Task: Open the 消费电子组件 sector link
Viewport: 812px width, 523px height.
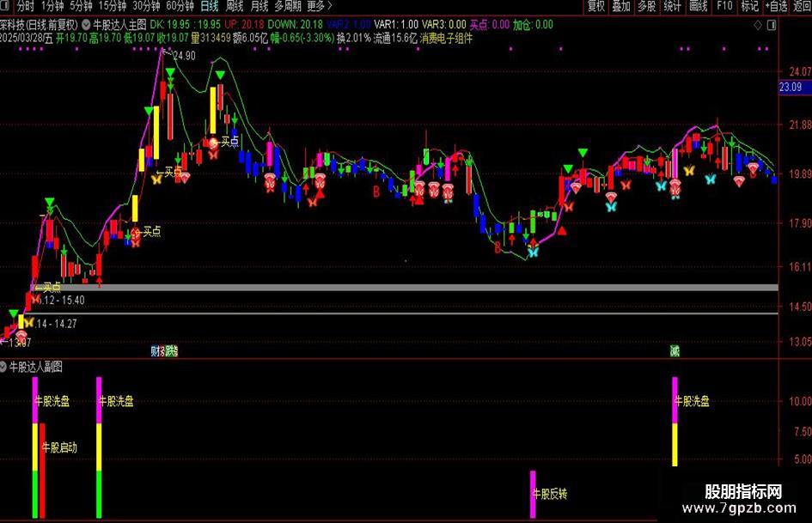Action: [446, 38]
